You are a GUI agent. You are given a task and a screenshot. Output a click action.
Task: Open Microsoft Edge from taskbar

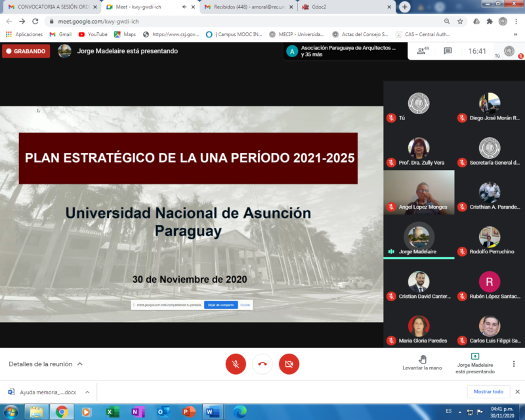pos(240,412)
